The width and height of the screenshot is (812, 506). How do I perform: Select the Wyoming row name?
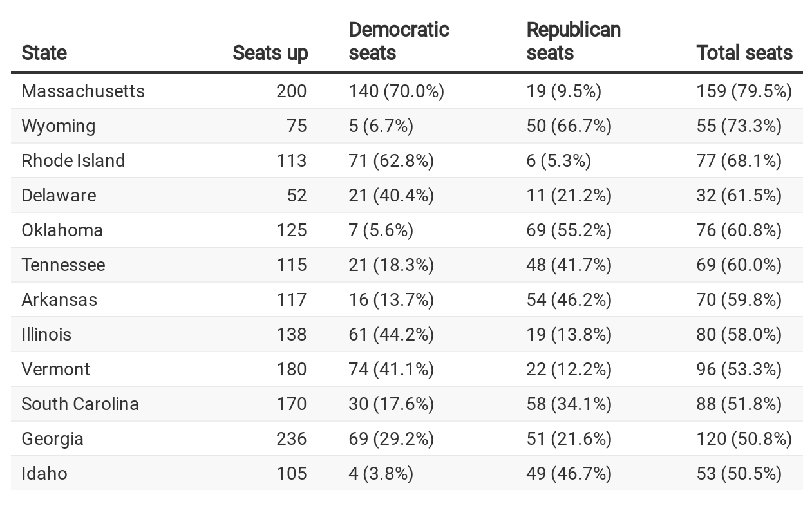59,126
